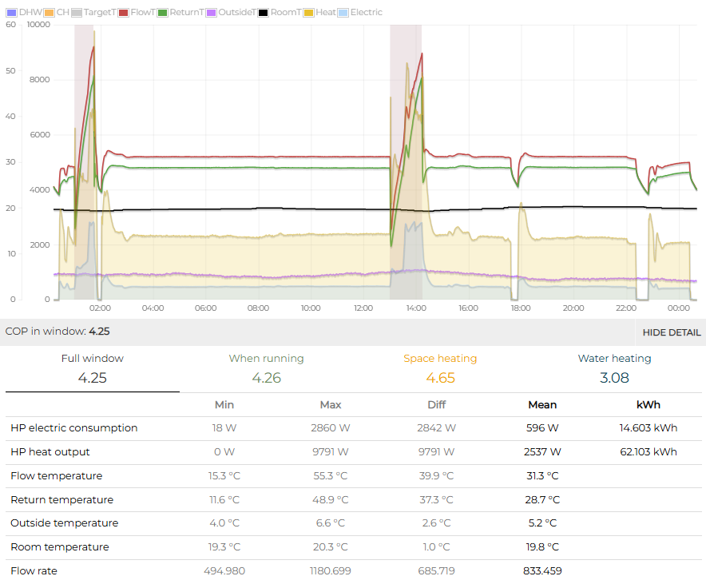Image resolution: width=706 pixels, height=588 pixels.
Task: Select the Water heating COP tab
Action: (x=614, y=368)
